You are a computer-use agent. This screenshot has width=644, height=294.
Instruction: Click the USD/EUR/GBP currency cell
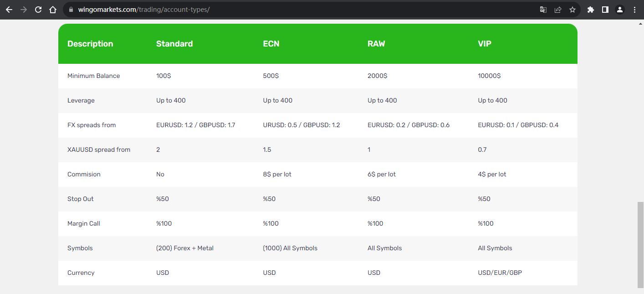pos(500,273)
